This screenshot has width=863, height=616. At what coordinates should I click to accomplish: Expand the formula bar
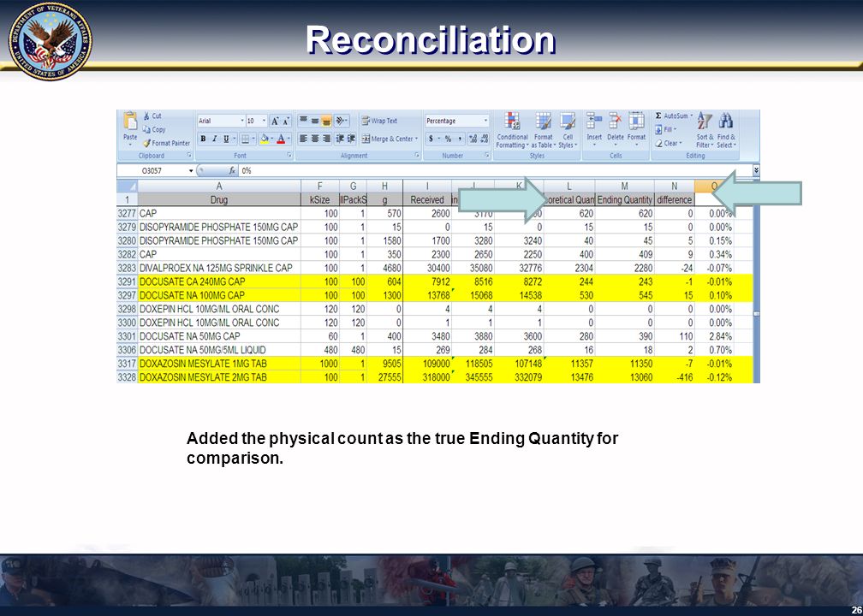[x=756, y=170]
